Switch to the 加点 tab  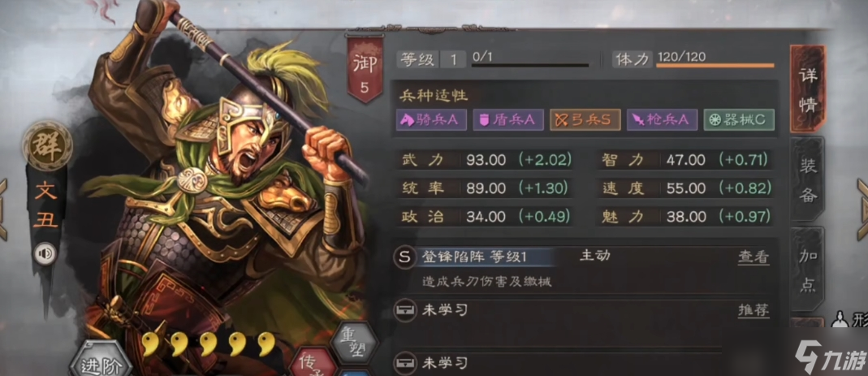tap(808, 269)
